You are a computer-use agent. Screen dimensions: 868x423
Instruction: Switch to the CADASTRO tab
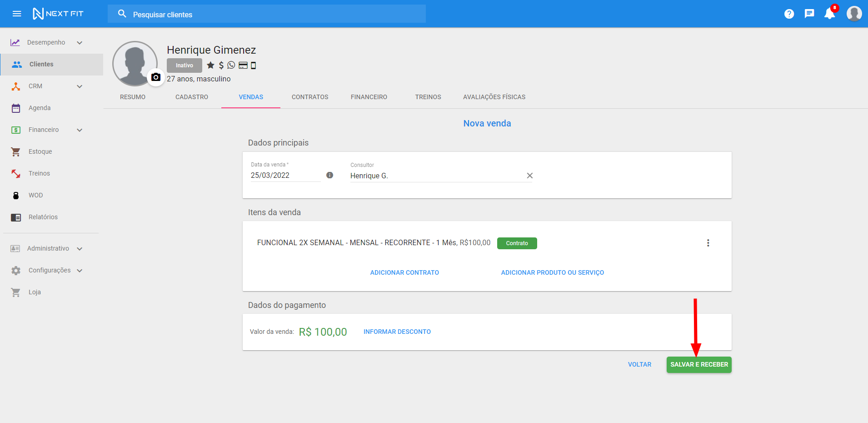point(192,97)
